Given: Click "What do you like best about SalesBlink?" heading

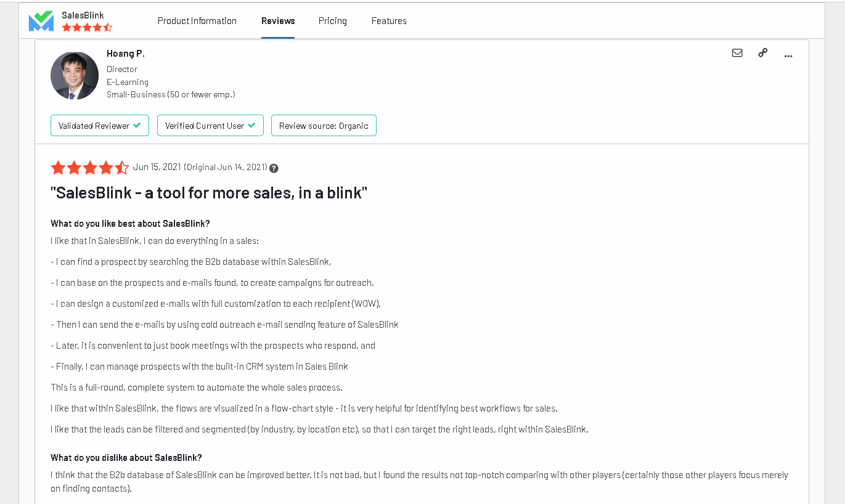Looking at the screenshot, I should [x=130, y=224].
